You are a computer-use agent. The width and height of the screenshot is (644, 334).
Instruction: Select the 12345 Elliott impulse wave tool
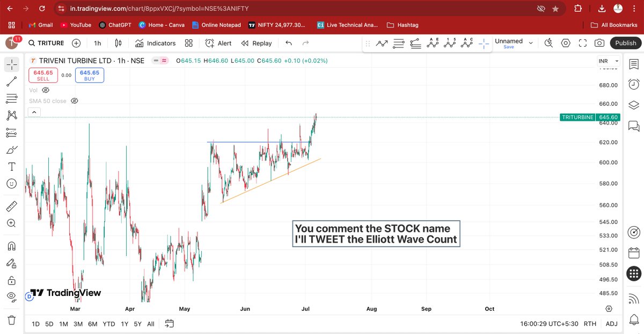coord(450,43)
